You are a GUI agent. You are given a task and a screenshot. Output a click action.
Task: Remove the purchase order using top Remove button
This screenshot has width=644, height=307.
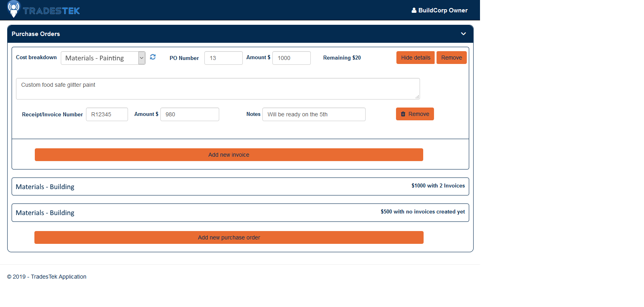click(x=451, y=58)
